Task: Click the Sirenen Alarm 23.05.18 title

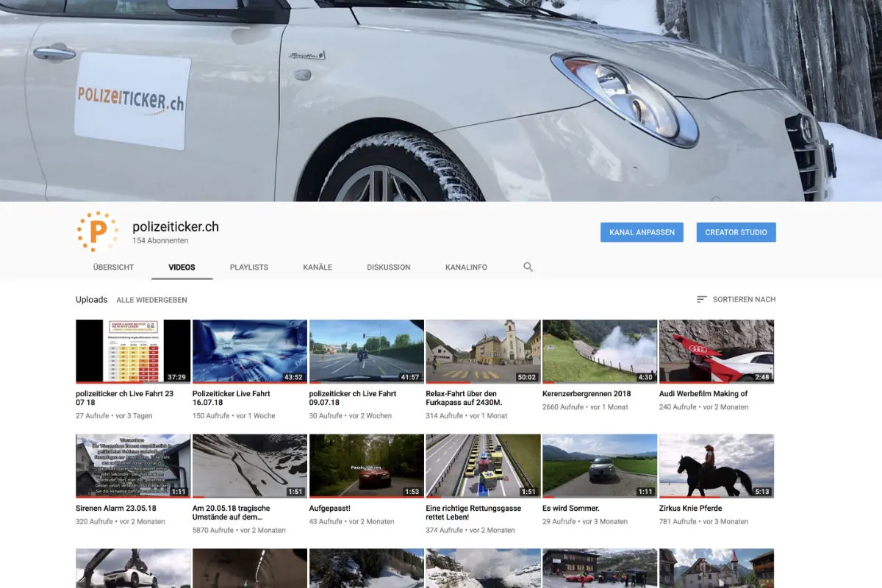Action: (x=116, y=508)
